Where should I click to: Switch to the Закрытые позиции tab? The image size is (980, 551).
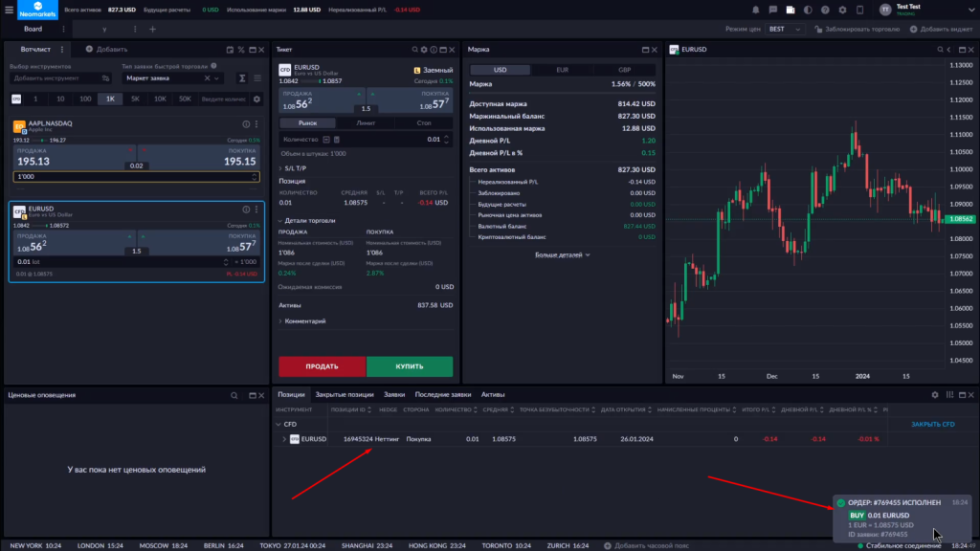coord(345,395)
